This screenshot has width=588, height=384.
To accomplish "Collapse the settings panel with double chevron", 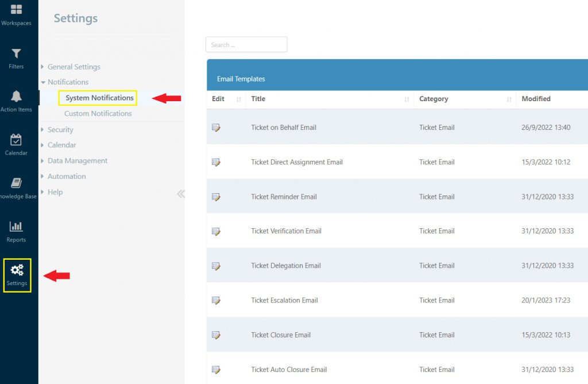I will [181, 194].
